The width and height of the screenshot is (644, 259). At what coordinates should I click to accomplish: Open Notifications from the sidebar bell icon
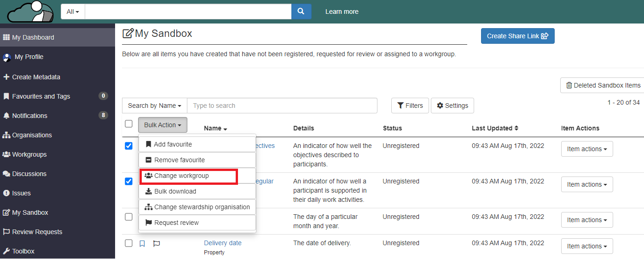coord(6,116)
